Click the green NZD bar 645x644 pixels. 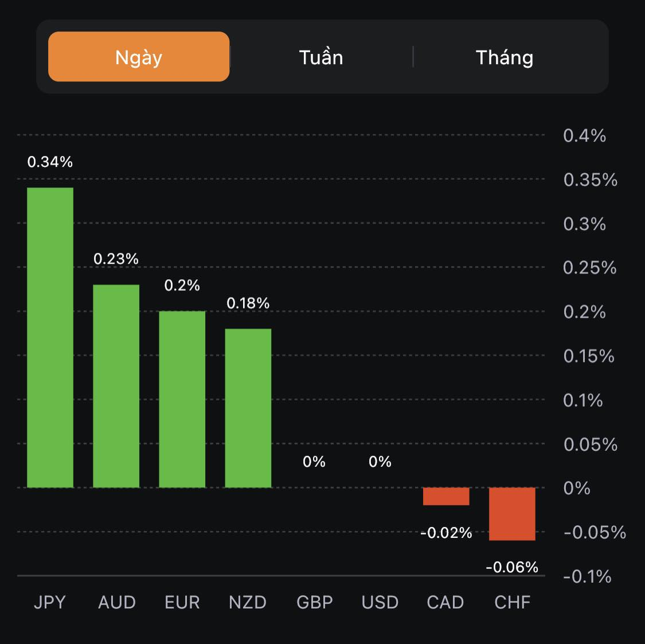[248, 408]
